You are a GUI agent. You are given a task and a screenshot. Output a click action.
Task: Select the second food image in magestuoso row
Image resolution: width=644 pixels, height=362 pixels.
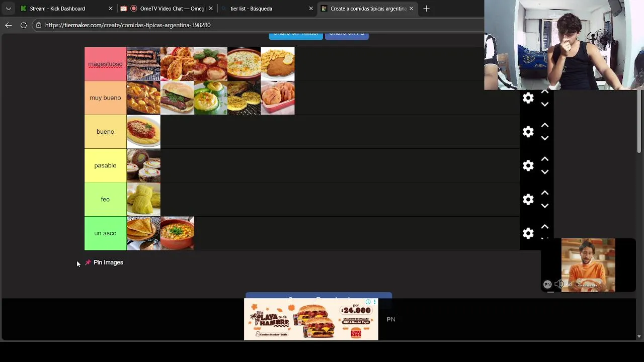(177, 64)
